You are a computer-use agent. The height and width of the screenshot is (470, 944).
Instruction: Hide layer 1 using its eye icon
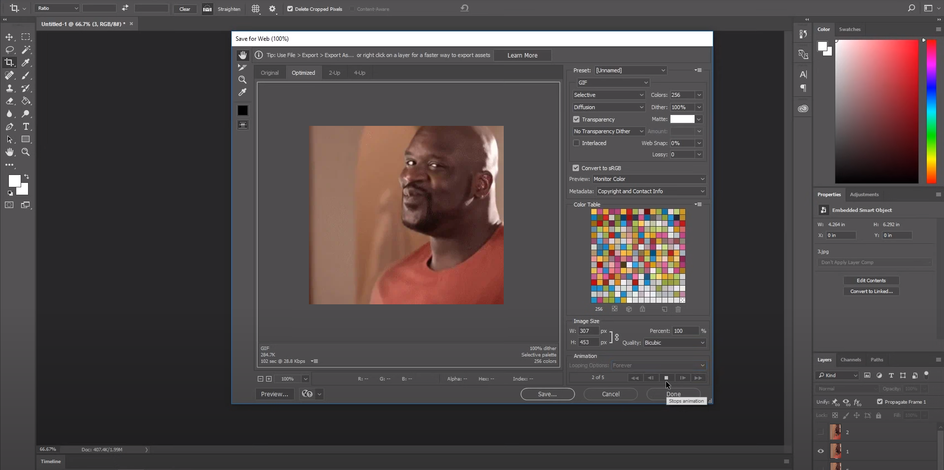821,451
